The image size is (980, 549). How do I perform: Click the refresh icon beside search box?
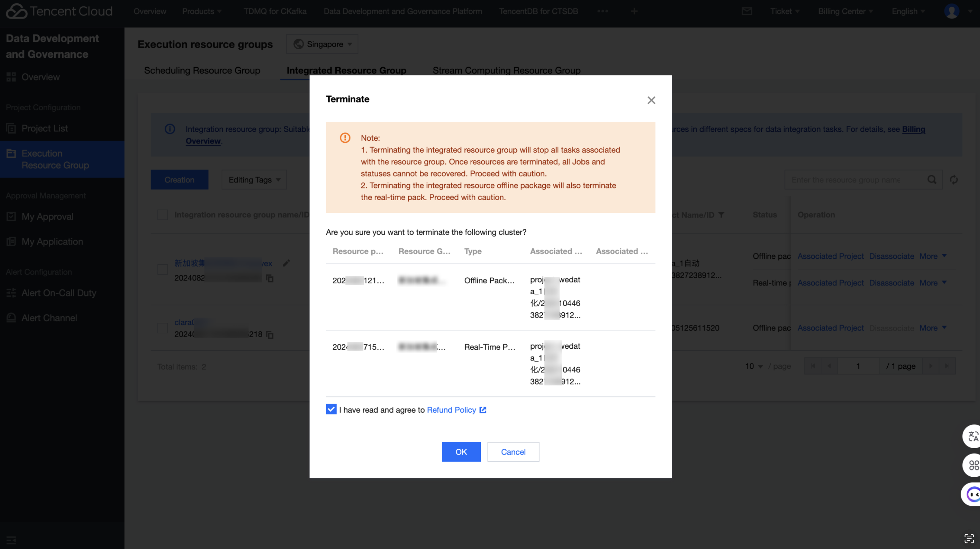[953, 179]
